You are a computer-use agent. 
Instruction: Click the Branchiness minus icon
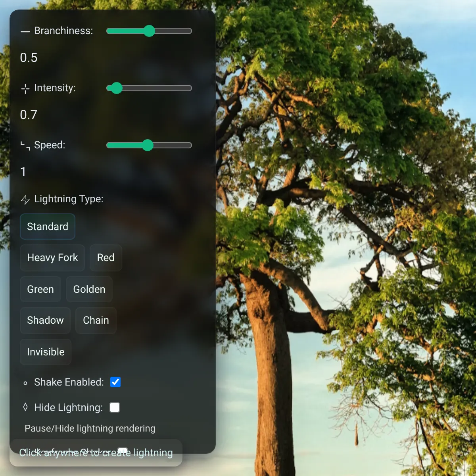25,31
